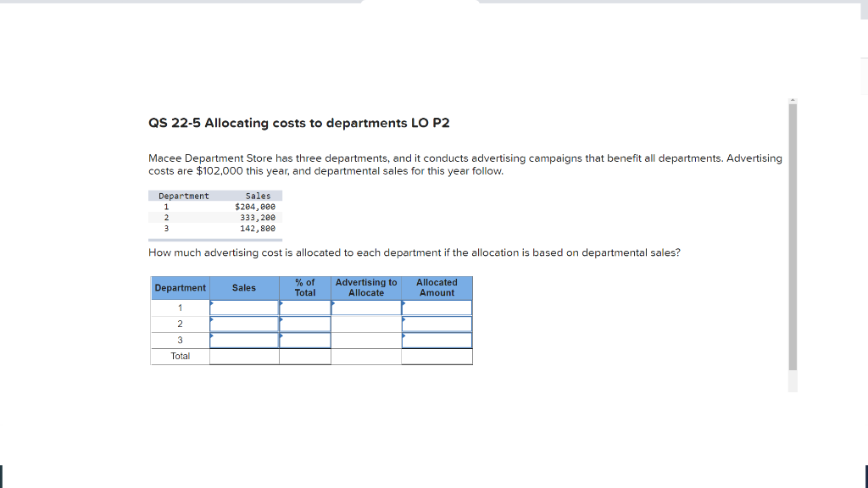This screenshot has width=868, height=488.
Task: Click the % of Total field for Department 2
Action: [305, 323]
